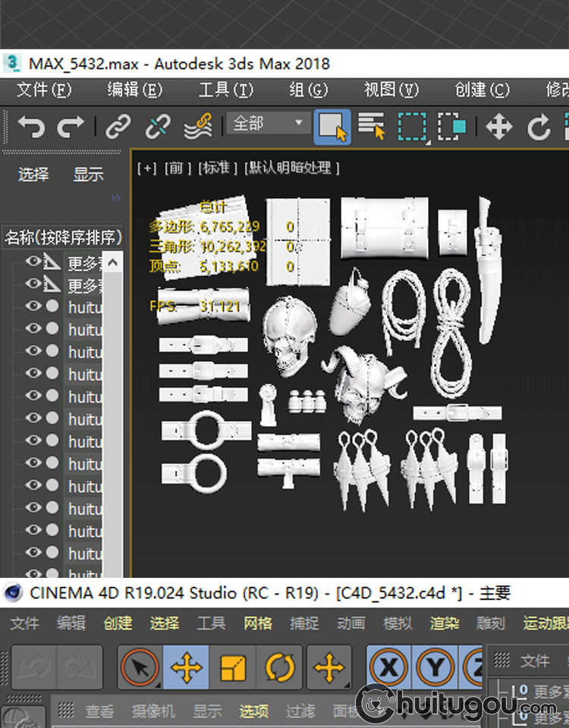
Task: Toggle eye visibility of the third huitu row
Action: [33, 350]
